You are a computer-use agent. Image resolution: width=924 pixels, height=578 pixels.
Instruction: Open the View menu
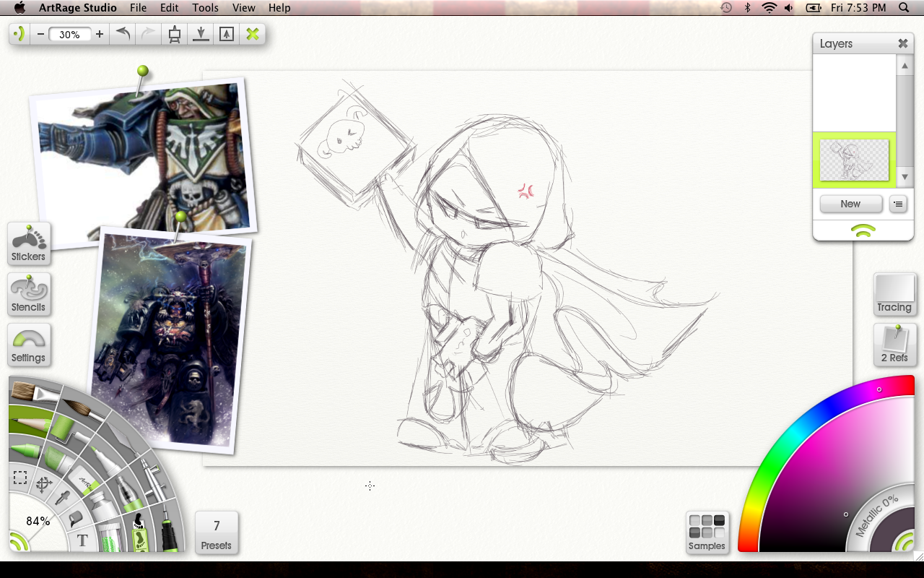(x=244, y=8)
